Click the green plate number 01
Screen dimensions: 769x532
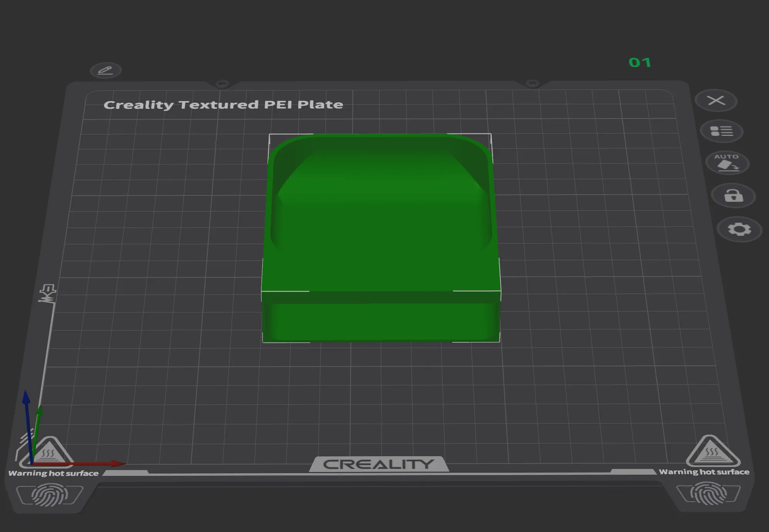(640, 63)
